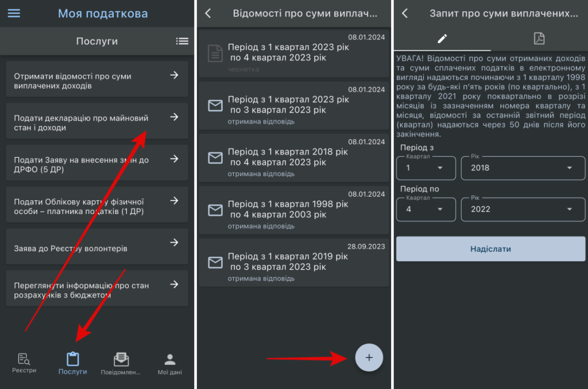Expand Період з Квартал dropdown
The height and width of the screenshot is (389, 588).
tap(426, 168)
